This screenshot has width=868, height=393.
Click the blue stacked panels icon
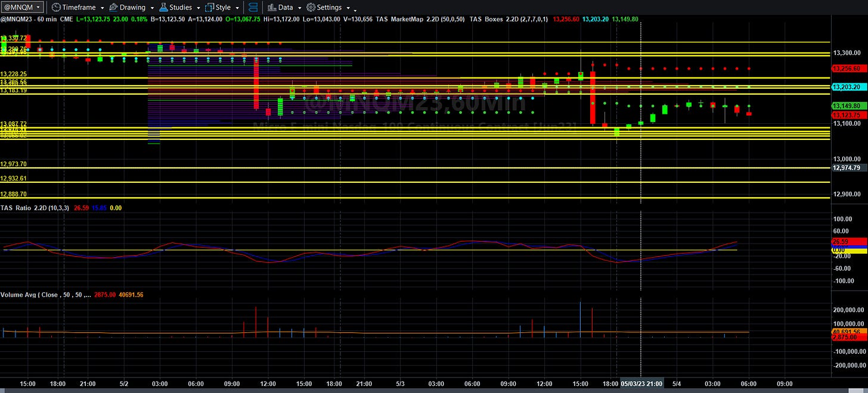pos(253,8)
